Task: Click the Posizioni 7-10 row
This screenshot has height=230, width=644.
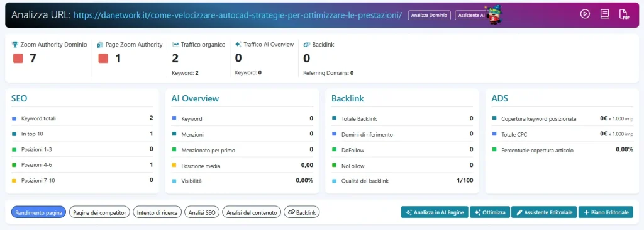Action: (82, 180)
